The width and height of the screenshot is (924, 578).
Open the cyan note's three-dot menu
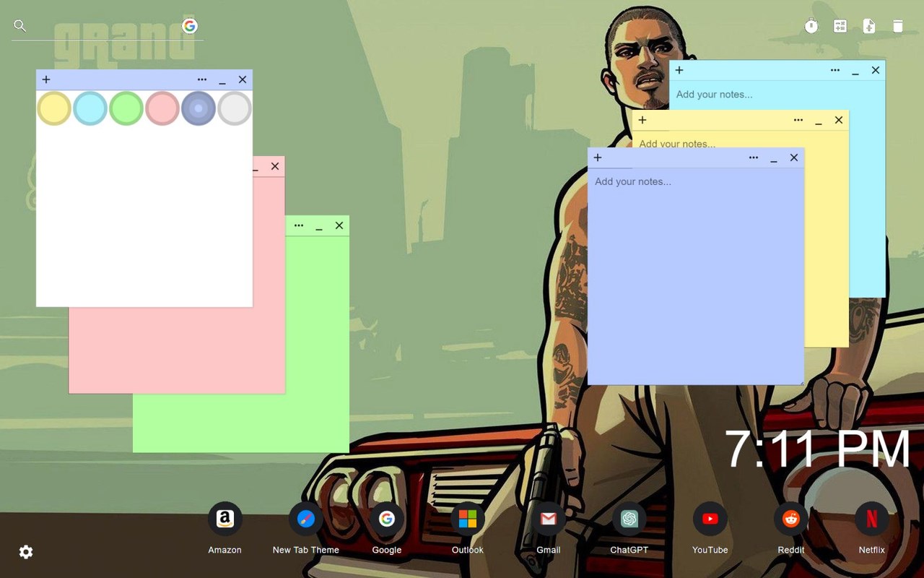(835, 70)
